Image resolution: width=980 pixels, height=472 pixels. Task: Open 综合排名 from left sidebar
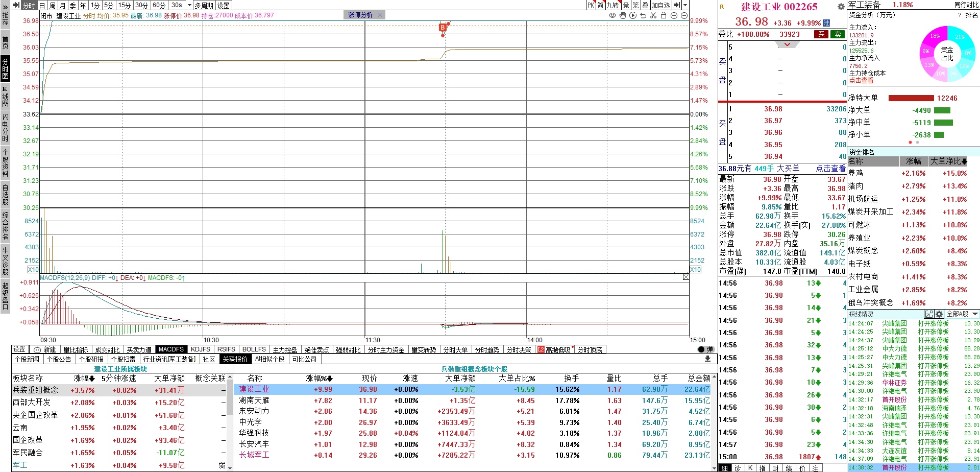click(5, 225)
